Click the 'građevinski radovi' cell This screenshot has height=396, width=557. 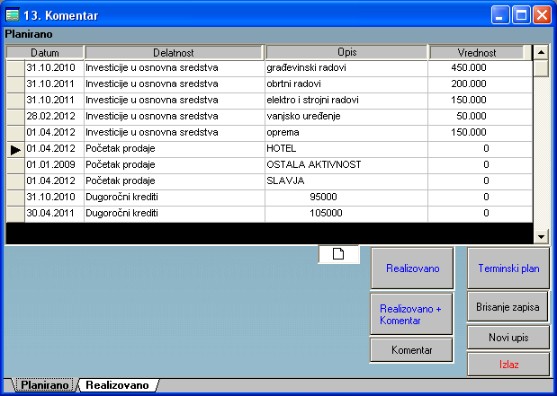tap(346, 68)
